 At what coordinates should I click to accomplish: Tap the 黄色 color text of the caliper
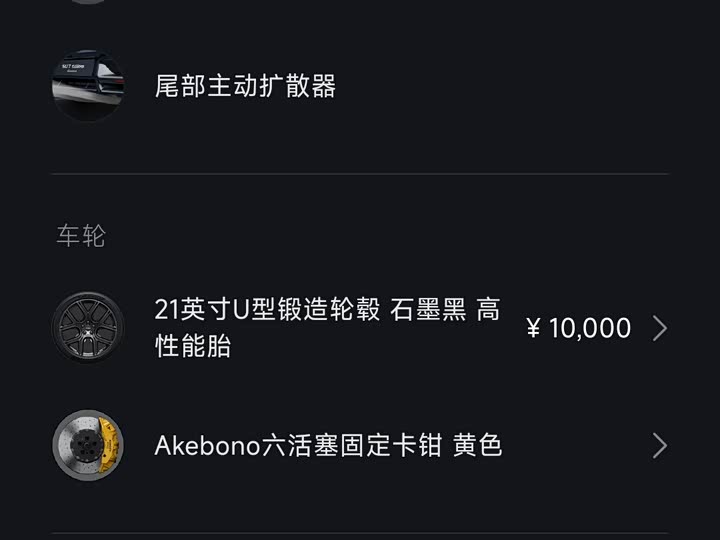(x=477, y=445)
